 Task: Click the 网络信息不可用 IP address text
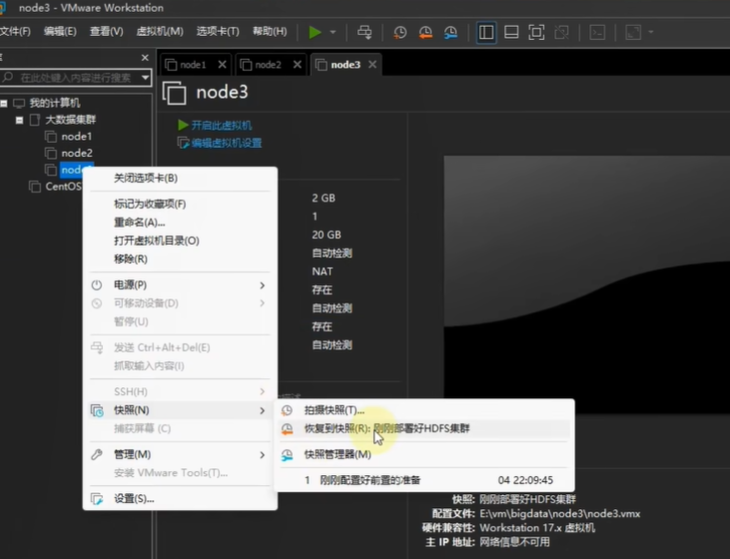[x=514, y=542]
